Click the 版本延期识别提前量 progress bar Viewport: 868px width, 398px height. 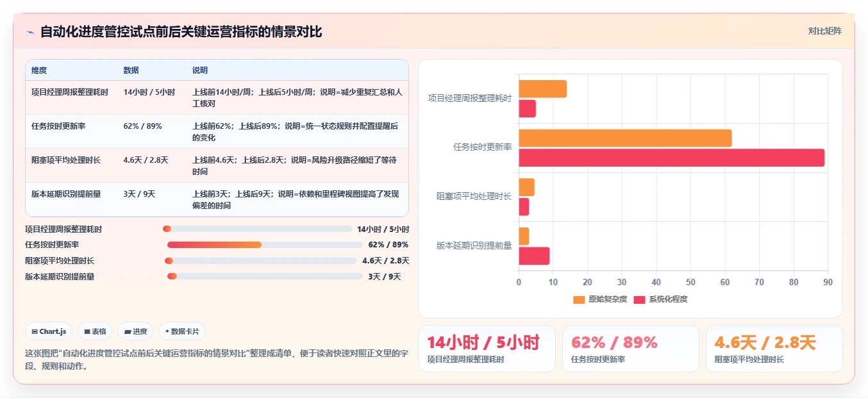265,276
